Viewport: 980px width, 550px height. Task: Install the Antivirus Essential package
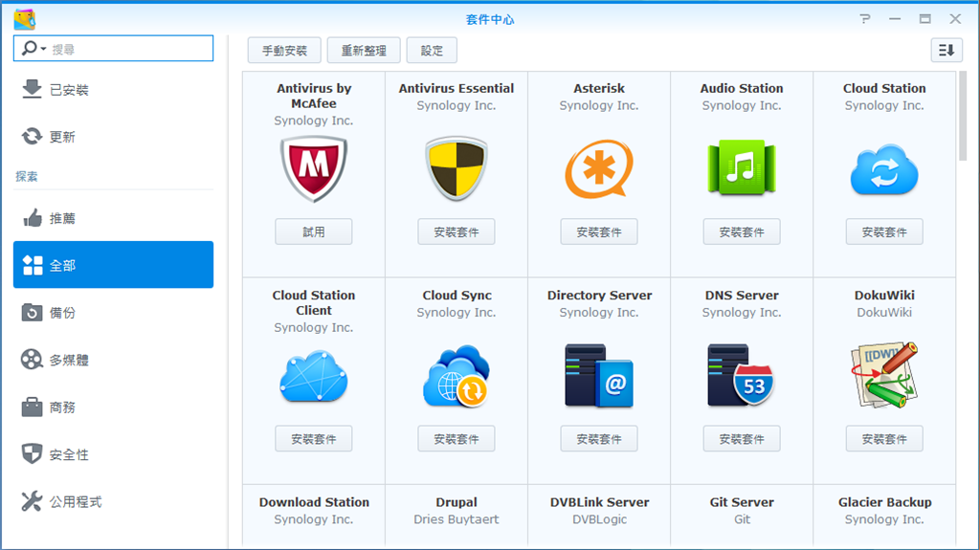click(x=457, y=231)
